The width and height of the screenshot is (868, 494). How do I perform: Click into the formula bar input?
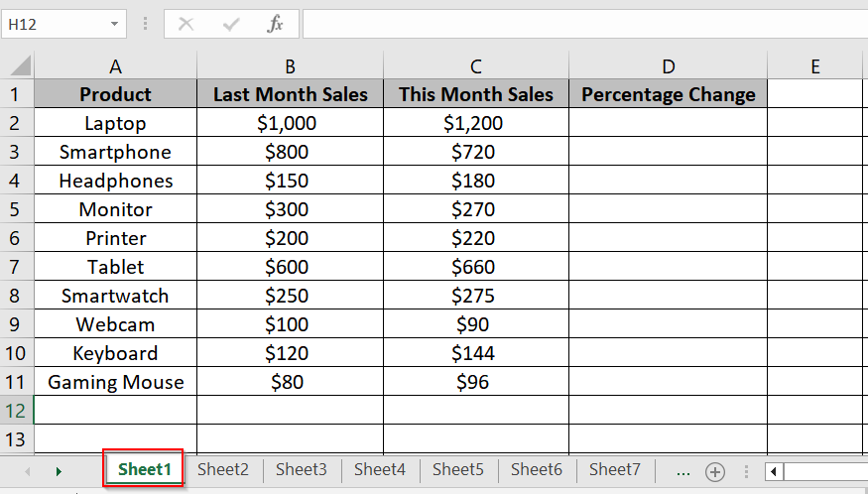tap(585, 24)
